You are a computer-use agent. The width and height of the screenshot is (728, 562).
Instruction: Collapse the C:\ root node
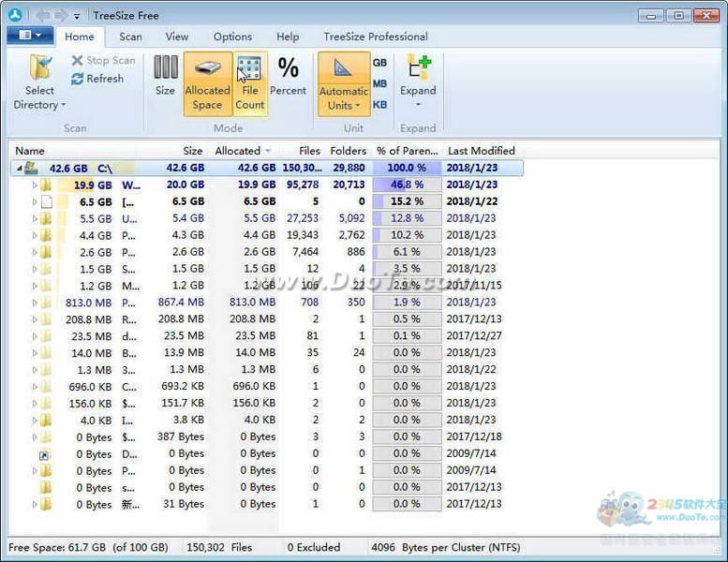click(x=19, y=168)
